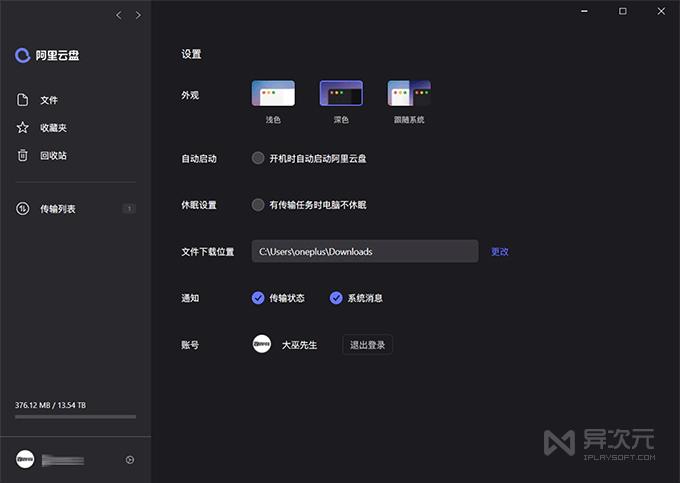Open the 回收站 menu item
The width and height of the screenshot is (680, 483).
tap(53, 155)
